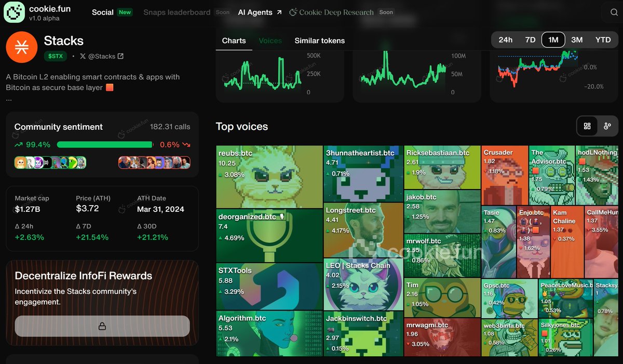Click the cookie.fun logo icon

click(14, 12)
